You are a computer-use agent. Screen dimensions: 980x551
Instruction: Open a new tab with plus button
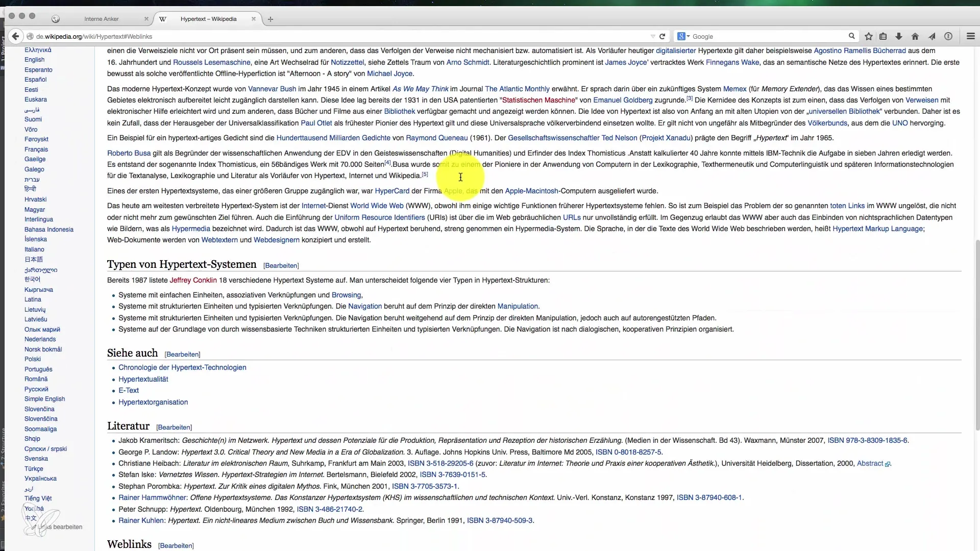click(x=271, y=19)
